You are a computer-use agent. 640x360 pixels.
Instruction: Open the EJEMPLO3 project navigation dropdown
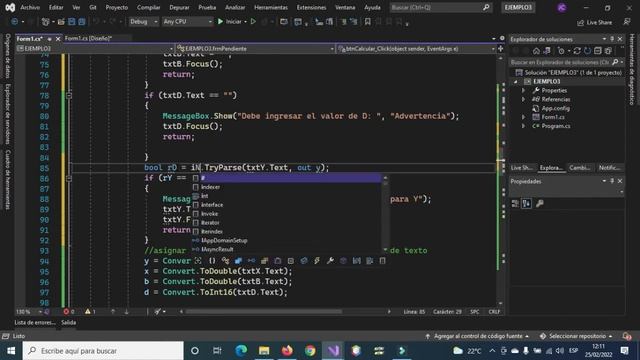(x=95, y=49)
